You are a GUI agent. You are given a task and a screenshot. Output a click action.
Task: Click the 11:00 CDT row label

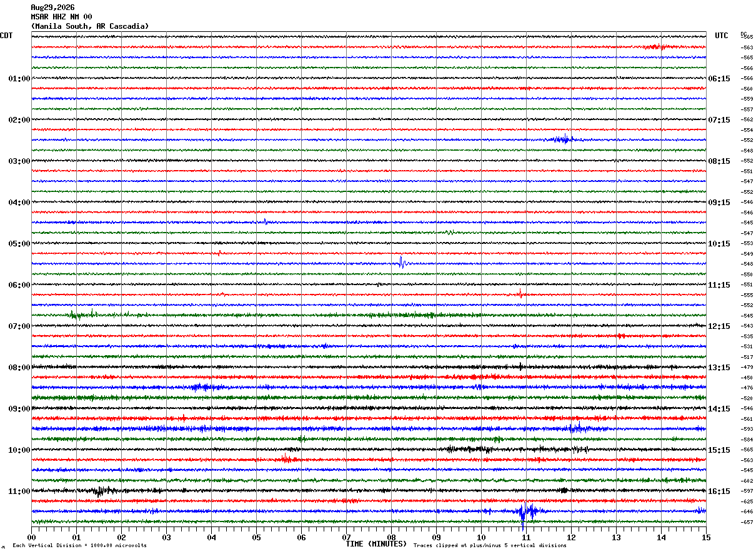(19, 491)
